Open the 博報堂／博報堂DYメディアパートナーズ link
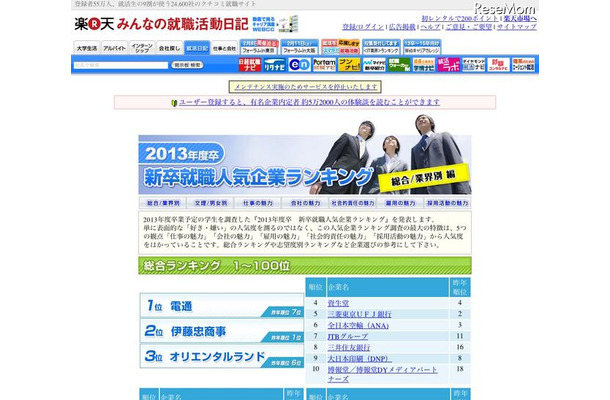The width and height of the screenshot is (610, 400). pyautogui.click(x=382, y=374)
